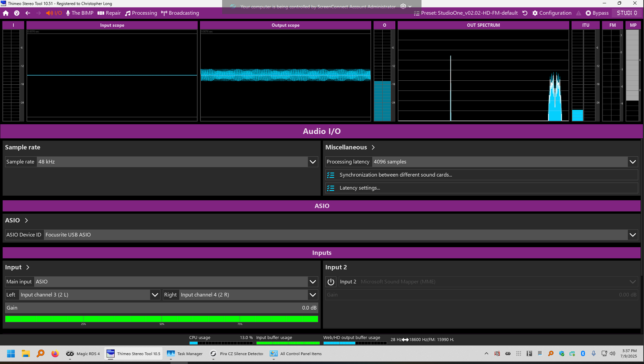Open the Configuration settings

point(552,13)
